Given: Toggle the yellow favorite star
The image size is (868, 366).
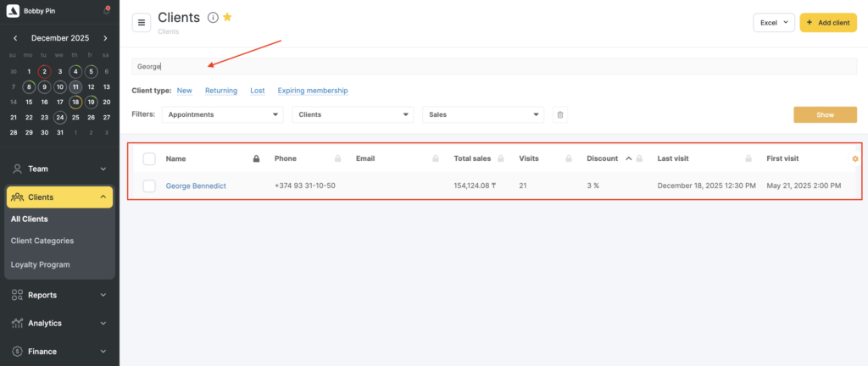Looking at the screenshot, I should pos(227,18).
